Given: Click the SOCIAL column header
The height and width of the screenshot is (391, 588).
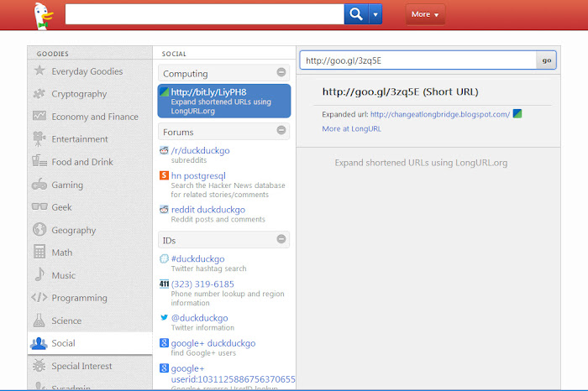Looking at the screenshot, I should [x=174, y=54].
